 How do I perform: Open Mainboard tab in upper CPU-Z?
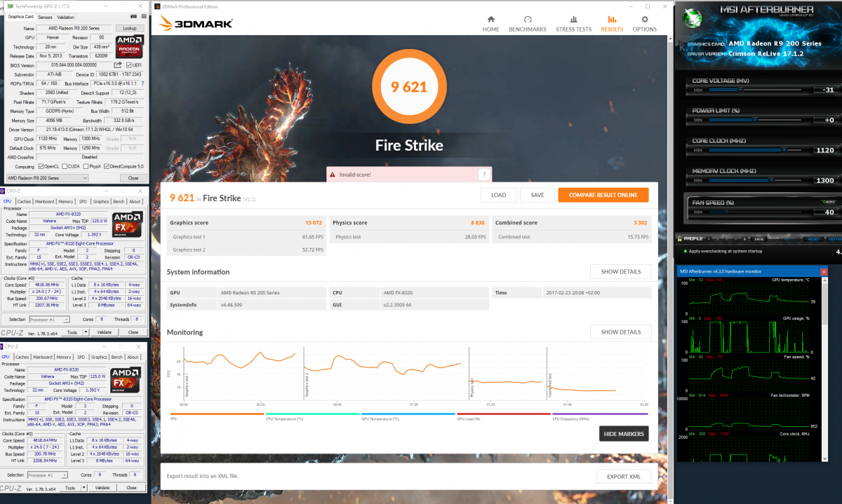(x=45, y=201)
